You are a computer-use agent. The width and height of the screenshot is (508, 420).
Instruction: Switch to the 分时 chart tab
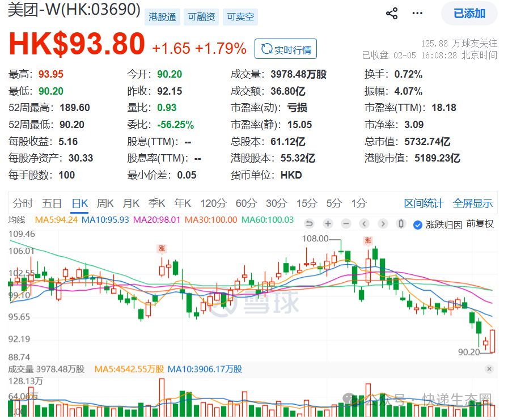coord(23,203)
